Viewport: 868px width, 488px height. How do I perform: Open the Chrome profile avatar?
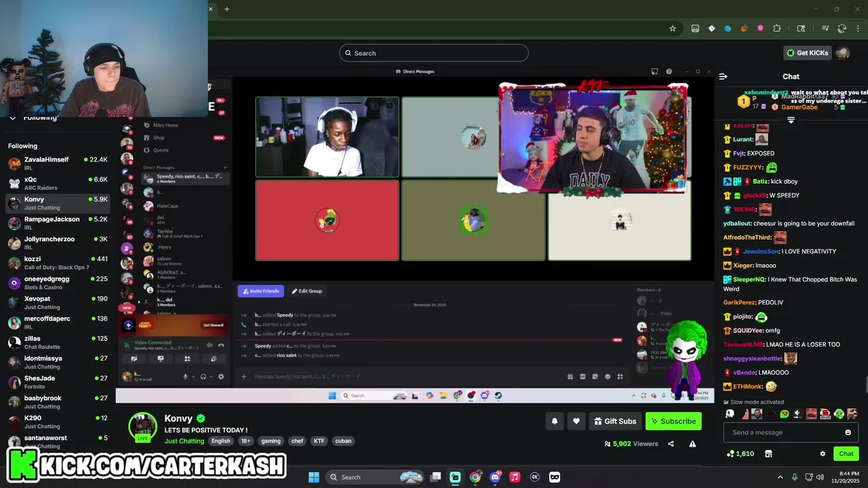[842, 28]
